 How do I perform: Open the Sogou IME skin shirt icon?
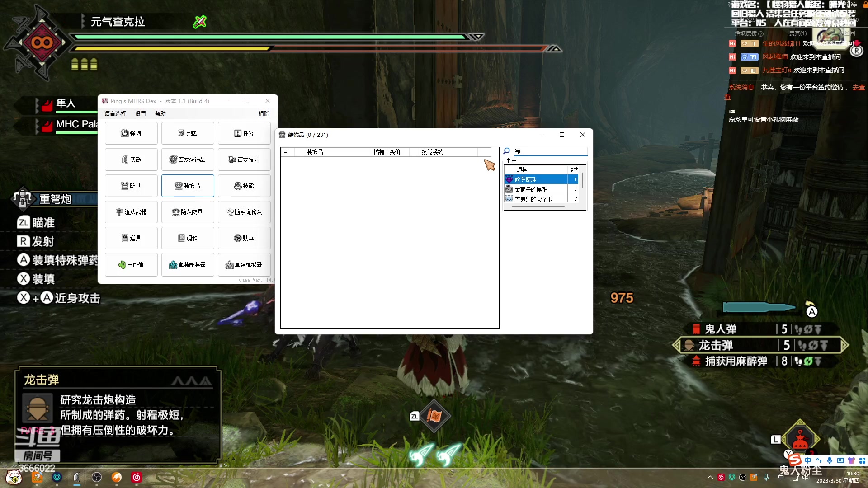pos(851,460)
